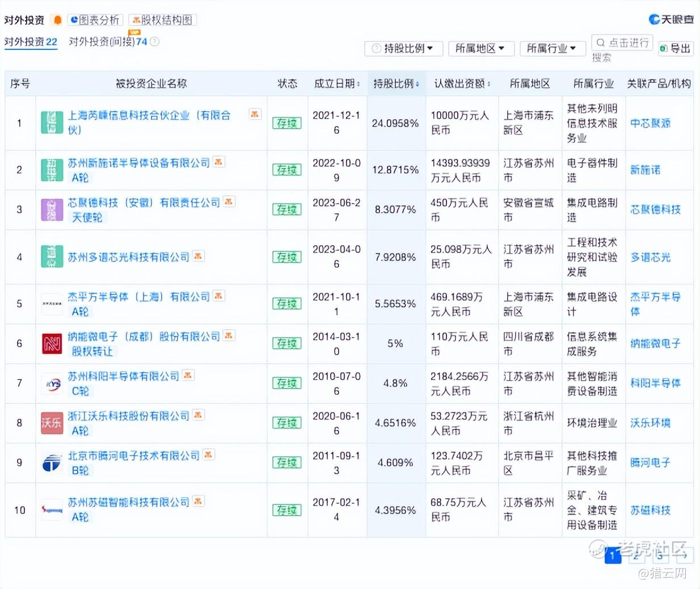Open 苏州多谱芯光科技有限公司 company link

point(129,257)
